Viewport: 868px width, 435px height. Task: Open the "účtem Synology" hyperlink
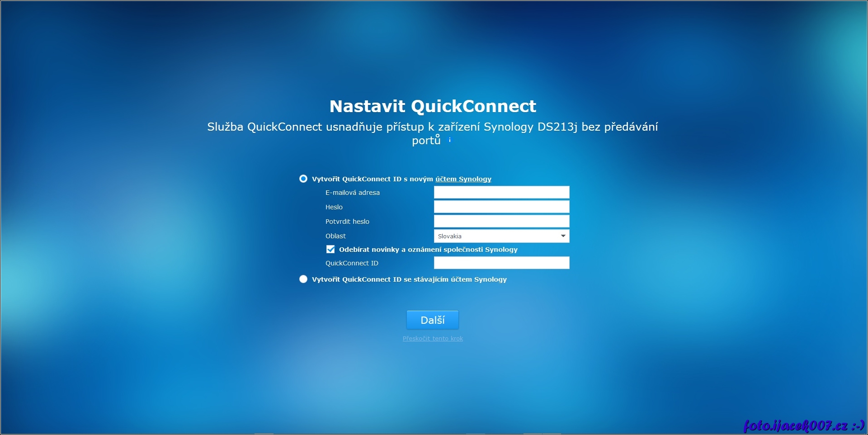pos(463,179)
